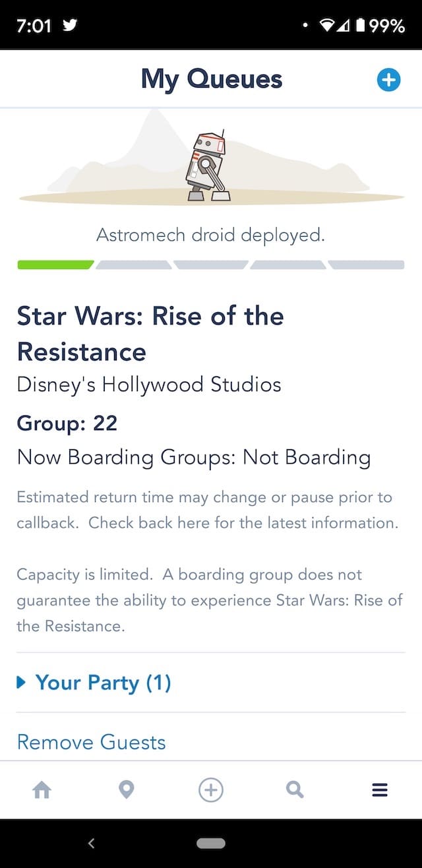Tap the Android home pill
The image size is (422, 868).
coord(211,843)
